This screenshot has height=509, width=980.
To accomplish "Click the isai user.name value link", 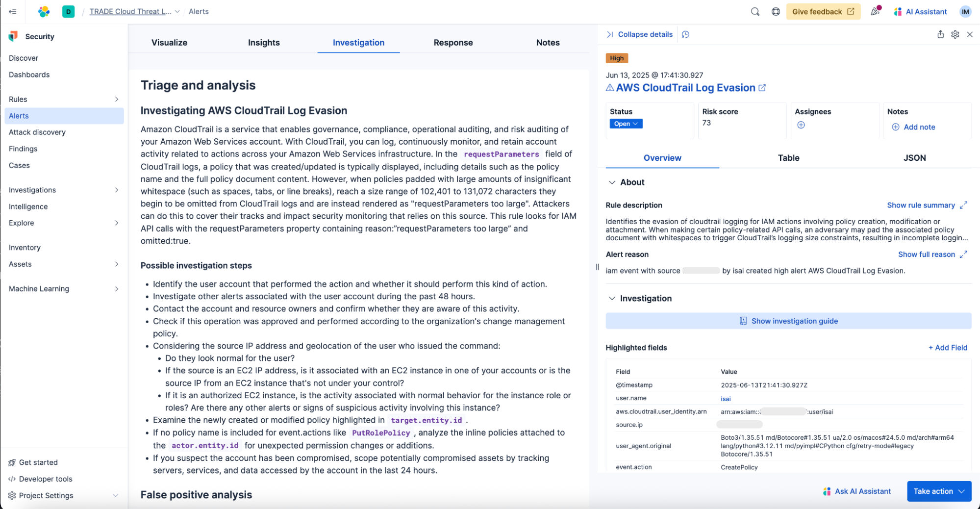I will pyautogui.click(x=726, y=399).
